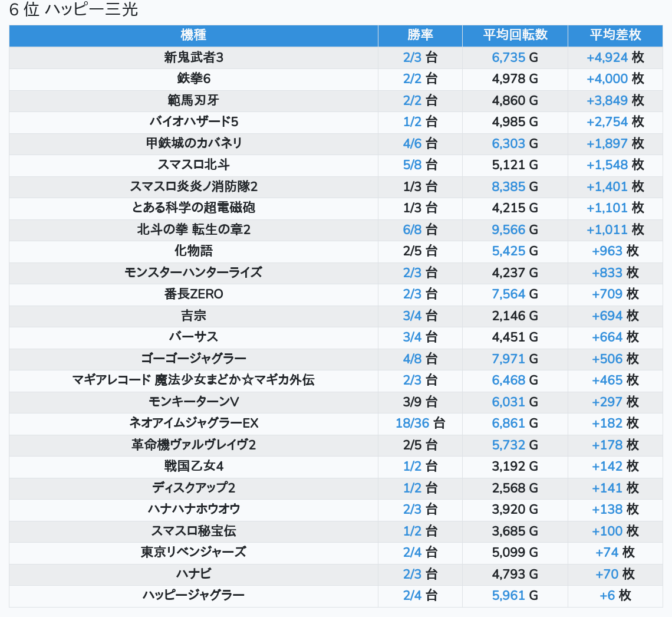Open the 新鬼武者3 machine row
The image size is (672, 617).
193,57
